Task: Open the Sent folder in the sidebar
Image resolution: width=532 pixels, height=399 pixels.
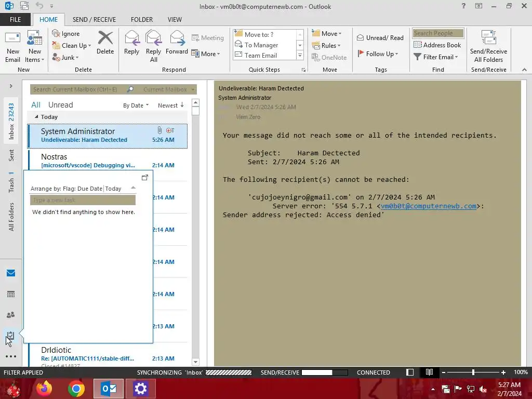Action: [11, 155]
